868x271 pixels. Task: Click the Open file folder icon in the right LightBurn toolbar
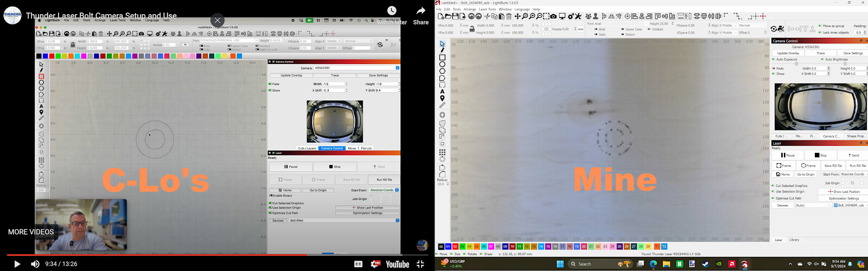point(448,16)
